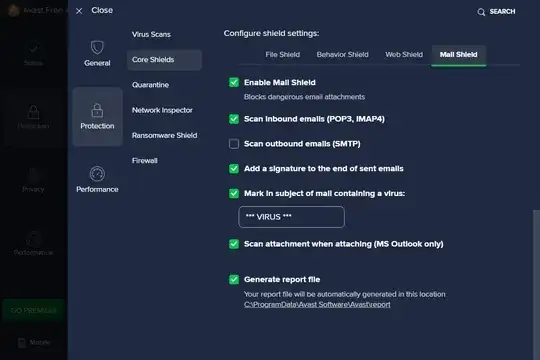This screenshot has height=360, width=540.
Task: Click the Close X icon
Action: [79, 11]
